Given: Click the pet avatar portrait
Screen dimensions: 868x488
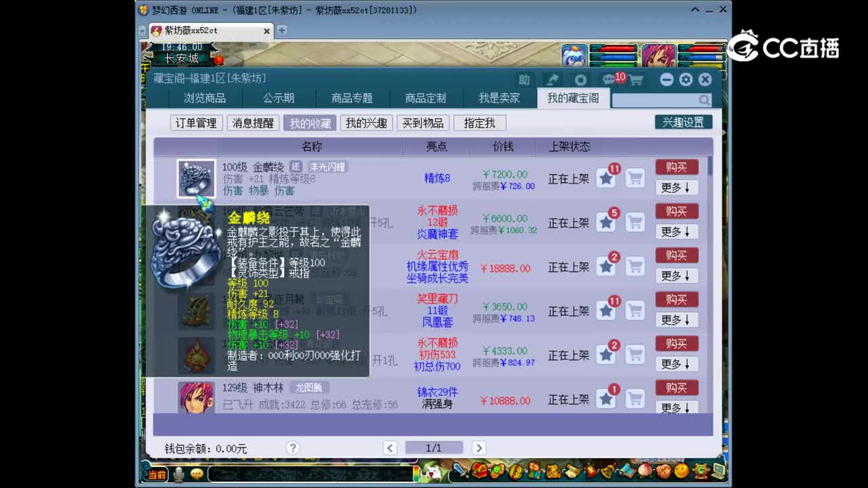Looking at the screenshot, I should pyautogui.click(x=574, y=55).
